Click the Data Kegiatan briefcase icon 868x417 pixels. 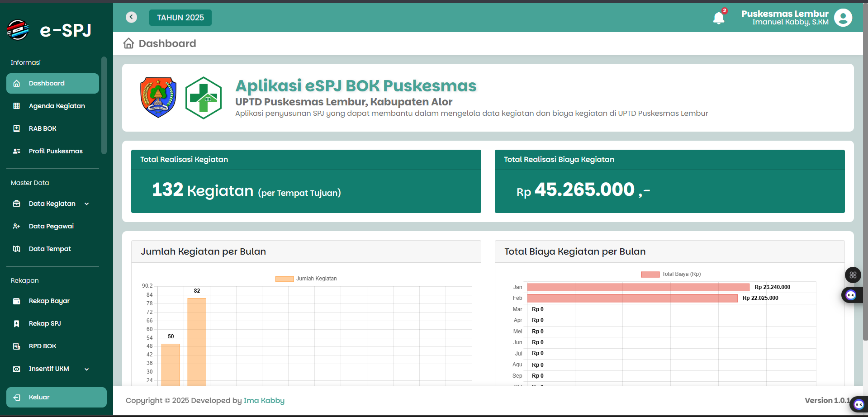[x=17, y=204]
